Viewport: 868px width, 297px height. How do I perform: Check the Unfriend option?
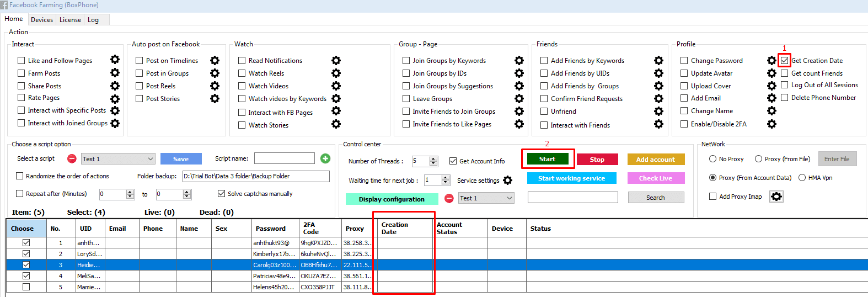click(x=544, y=111)
